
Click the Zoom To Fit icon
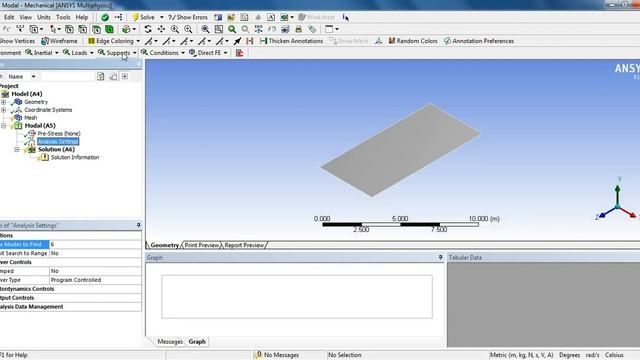[x=205, y=29]
